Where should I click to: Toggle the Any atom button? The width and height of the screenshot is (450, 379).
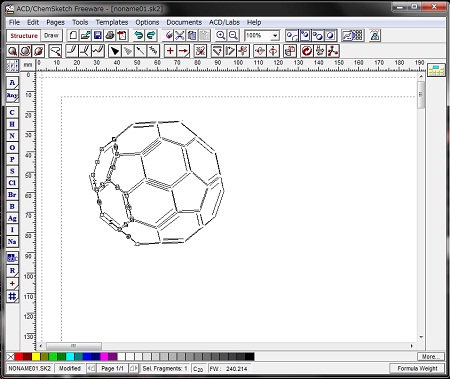point(12,96)
